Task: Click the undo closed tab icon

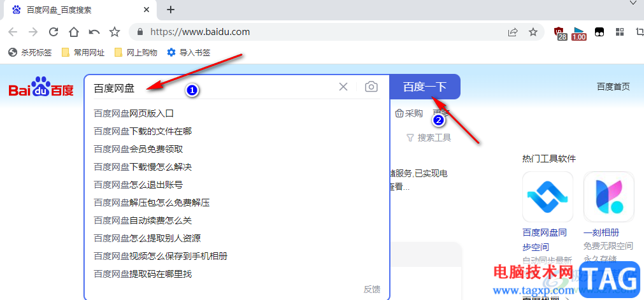Action: [94, 32]
